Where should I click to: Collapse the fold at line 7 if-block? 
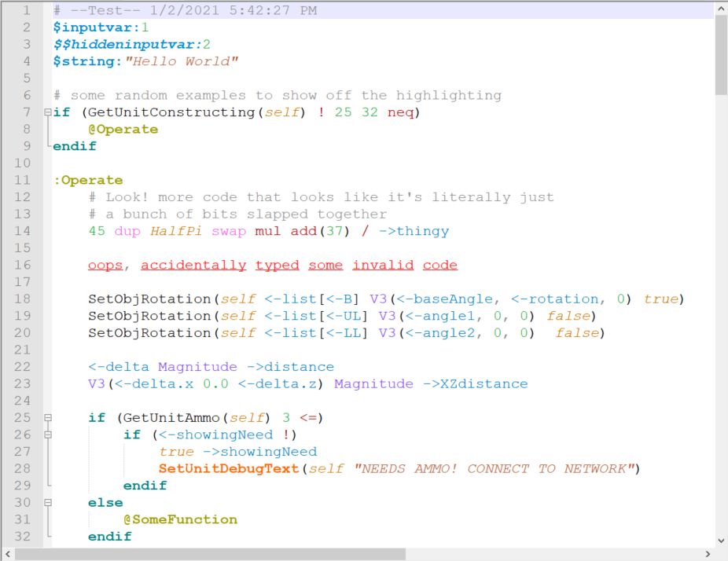[x=48, y=112]
